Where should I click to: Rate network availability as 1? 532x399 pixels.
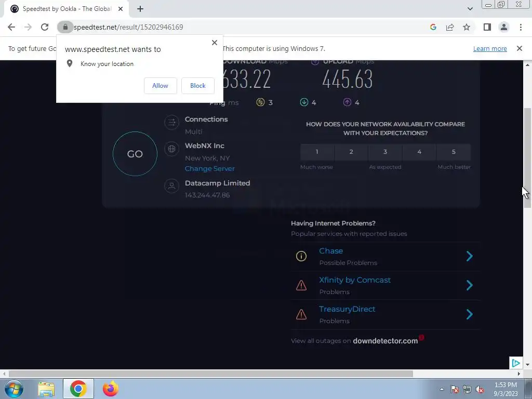tap(317, 152)
